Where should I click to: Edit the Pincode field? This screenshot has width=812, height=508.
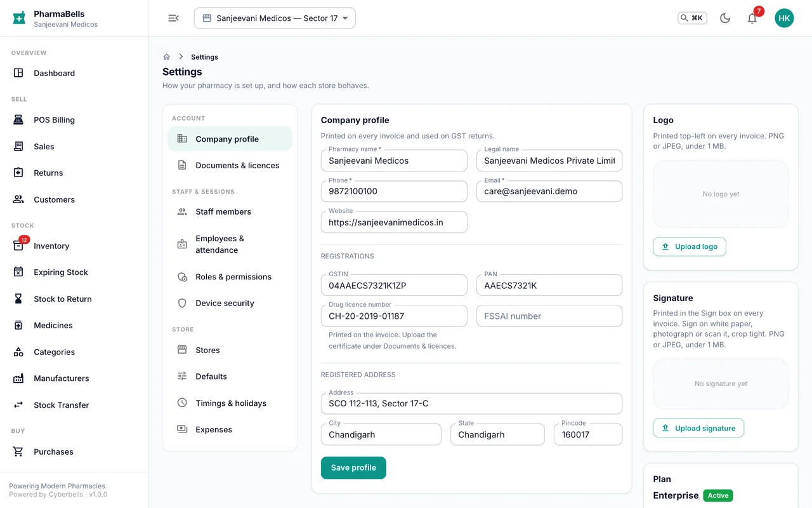click(588, 434)
